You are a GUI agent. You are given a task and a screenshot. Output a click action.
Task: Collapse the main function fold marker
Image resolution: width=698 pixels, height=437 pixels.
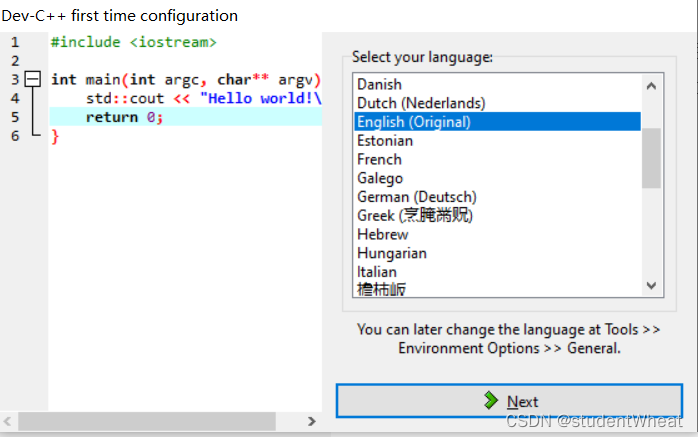[x=32, y=79]
